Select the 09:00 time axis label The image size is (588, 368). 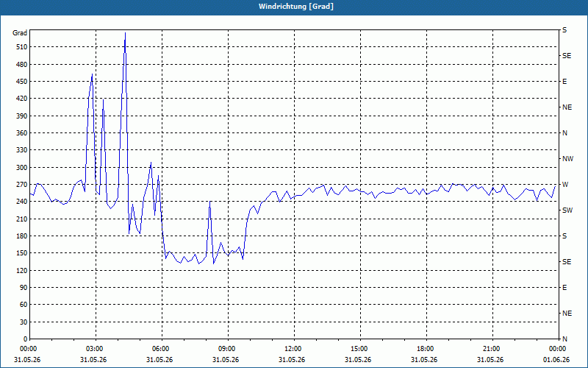click(228, 349)
